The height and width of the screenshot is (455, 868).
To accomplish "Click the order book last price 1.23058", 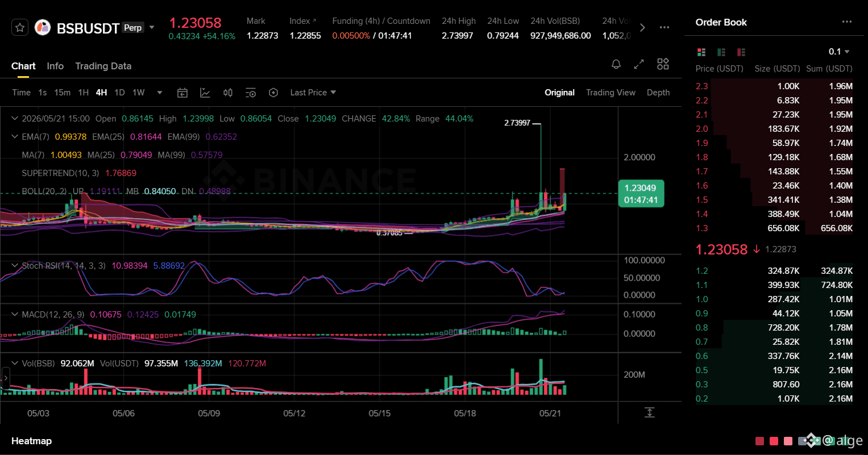I will pos(721,249).
